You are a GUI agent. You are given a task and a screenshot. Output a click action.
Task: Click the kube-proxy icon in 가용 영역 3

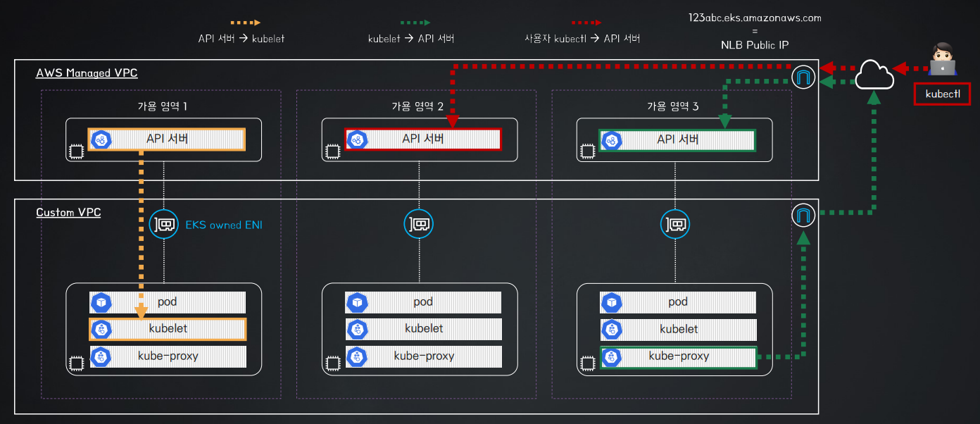[x=612, y=356]
